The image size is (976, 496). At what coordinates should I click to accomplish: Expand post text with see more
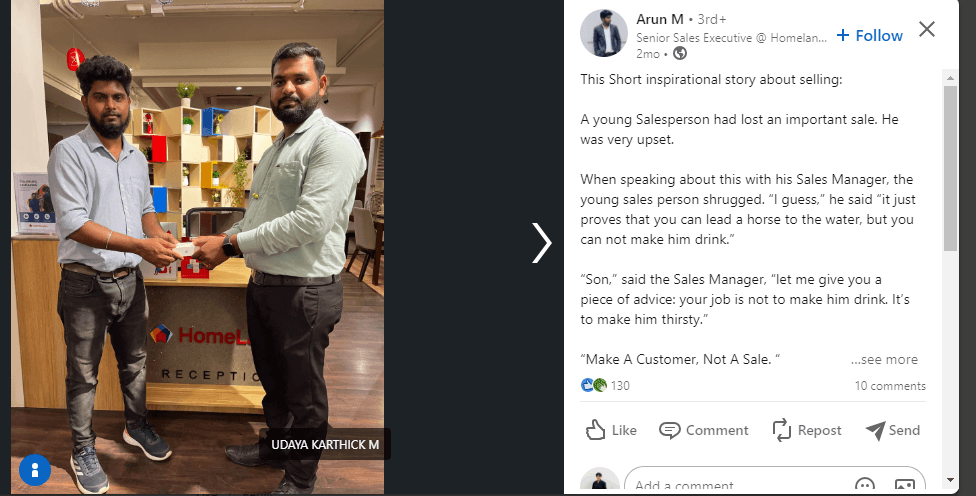884,360
